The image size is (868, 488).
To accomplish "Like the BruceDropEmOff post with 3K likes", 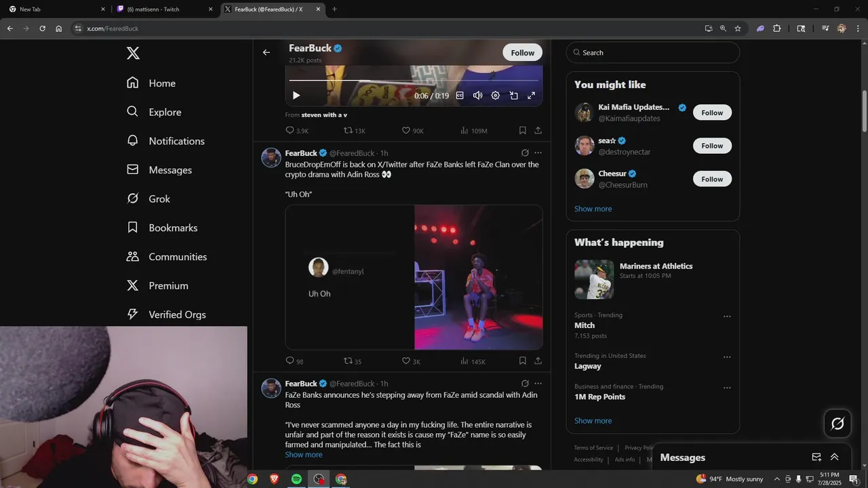I will 411,361.
